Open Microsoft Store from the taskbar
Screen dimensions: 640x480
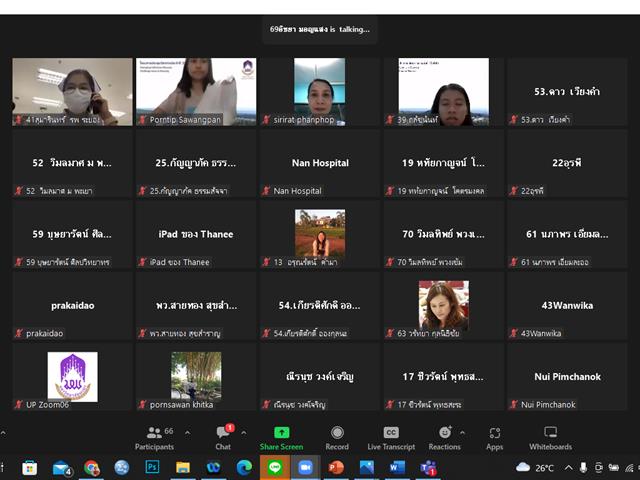(29, 468)
